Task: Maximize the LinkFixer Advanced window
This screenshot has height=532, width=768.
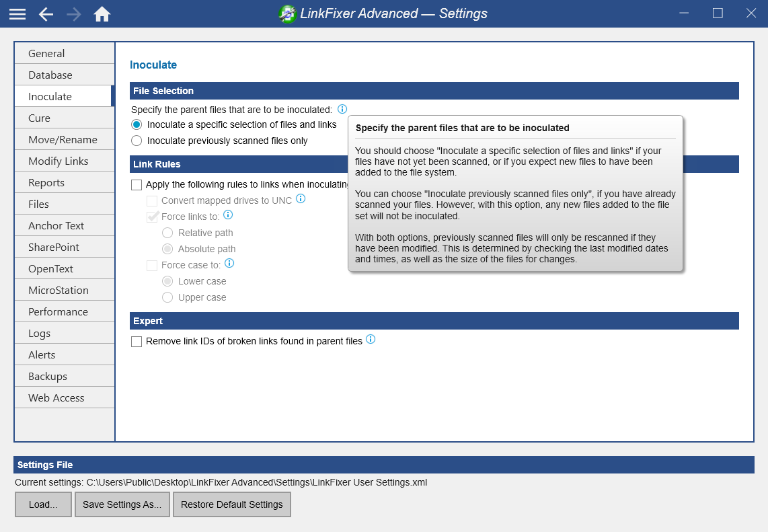Action: coord(718,13)
